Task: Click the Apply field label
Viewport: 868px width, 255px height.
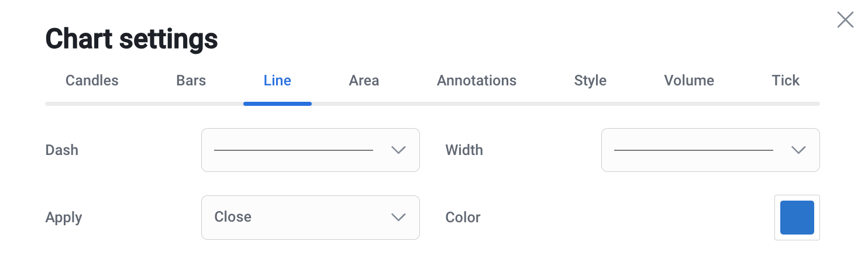Action: point(64,218)
